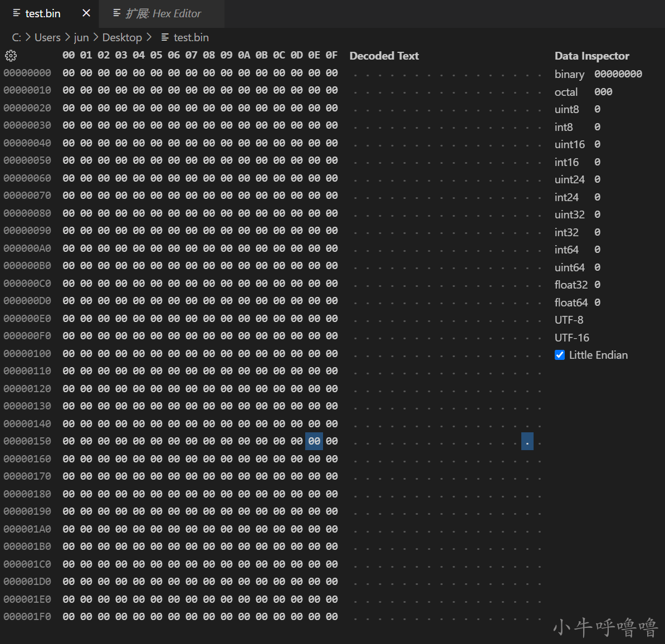The image size is (665, 644).
Task: Click the 07 column header
Action: point(191,55)
